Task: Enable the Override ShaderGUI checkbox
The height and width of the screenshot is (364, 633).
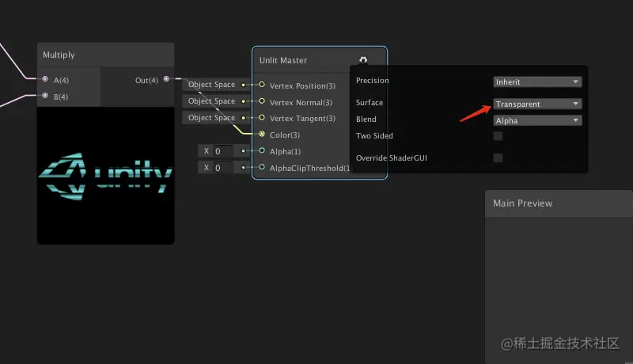Action: (x=498, y=157)
